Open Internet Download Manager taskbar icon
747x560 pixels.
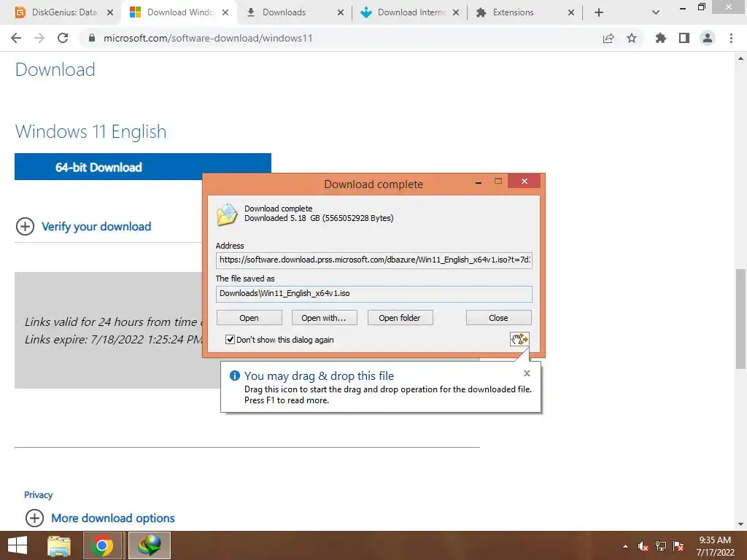click(149, 545)
